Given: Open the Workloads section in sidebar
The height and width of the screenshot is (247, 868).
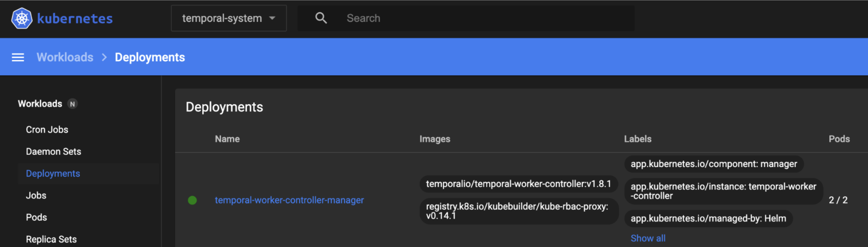Looking at the screenshot, I should click(40, 104).
